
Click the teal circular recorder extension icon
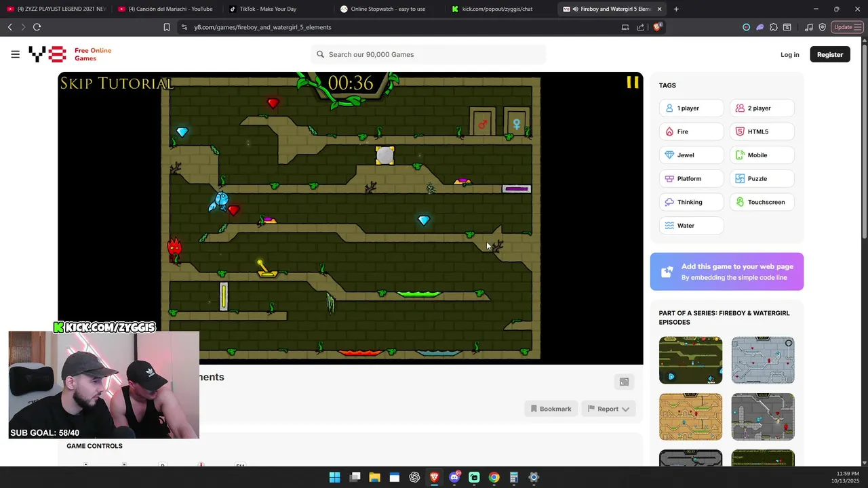pos(747,27)
